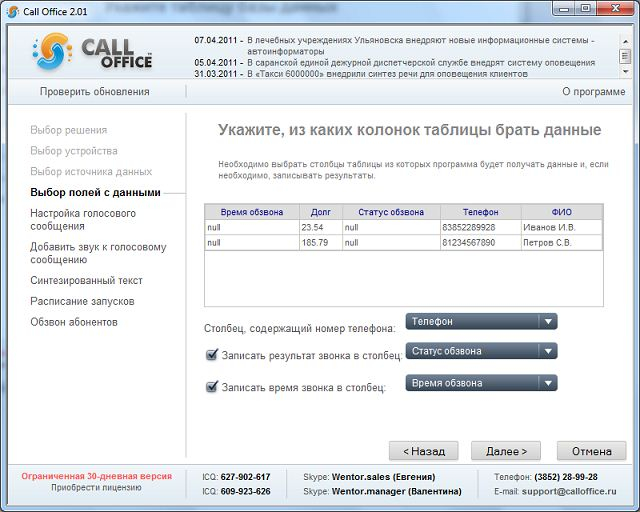640x512 pixels.
Task: Click Skype contact Wentor.manager (Валентина)
Action: pyautogui.click(x=396, y=491)
